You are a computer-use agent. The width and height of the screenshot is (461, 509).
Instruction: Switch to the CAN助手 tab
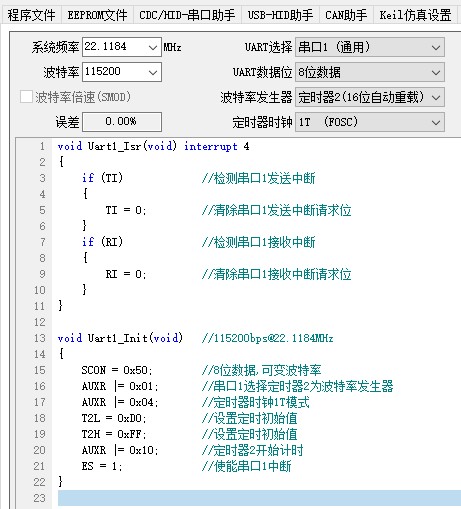pyautogui.click(x=346, y=15)
